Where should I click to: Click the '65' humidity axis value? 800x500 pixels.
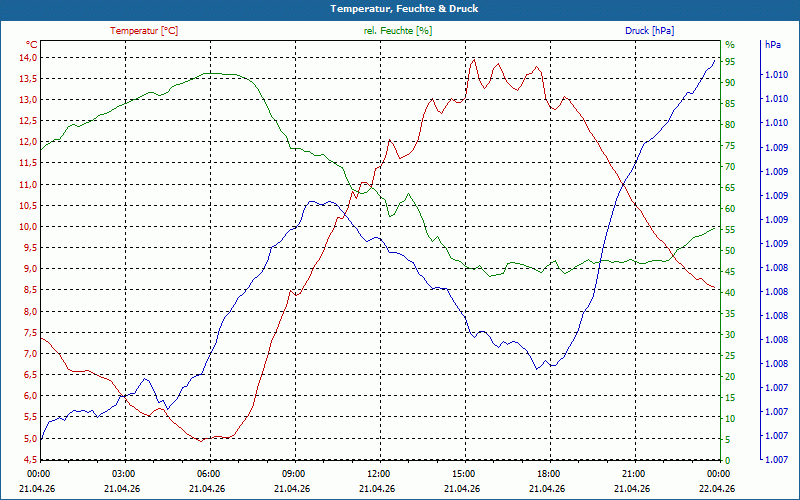tap(730, 188)
